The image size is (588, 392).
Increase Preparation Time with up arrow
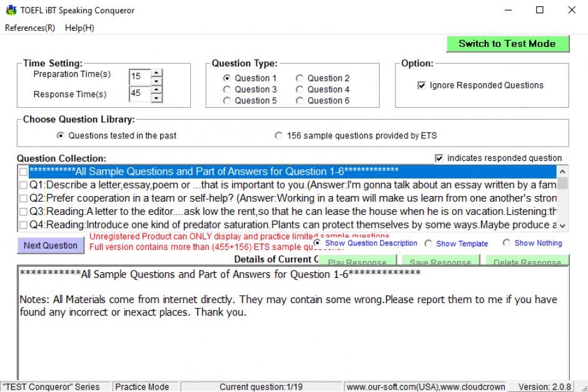pyautogui.click(x=156, y=73)
